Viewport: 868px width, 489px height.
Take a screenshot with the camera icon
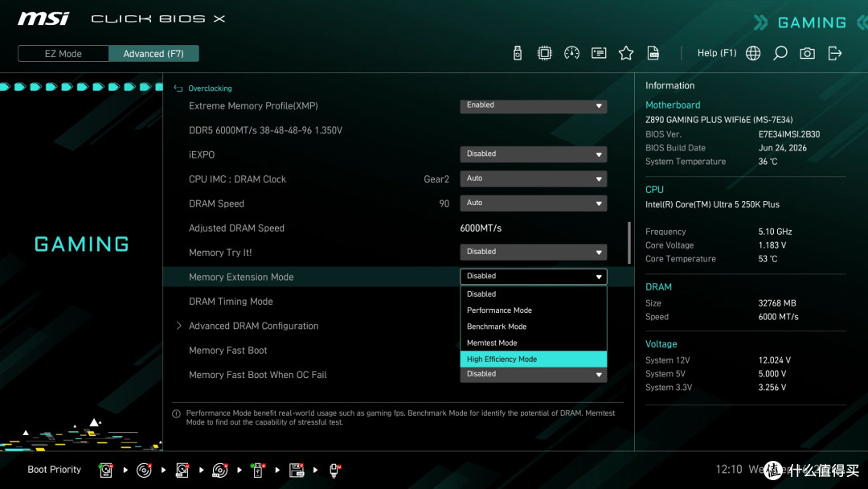pos(807,53)
